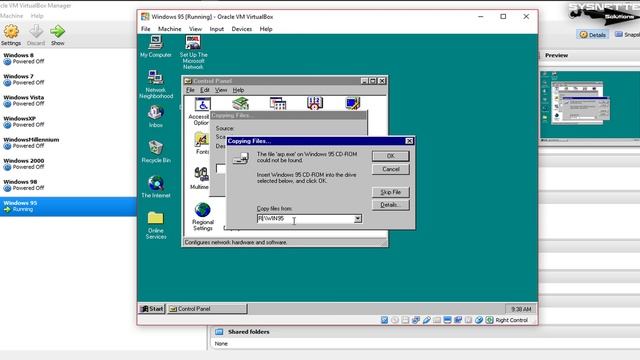This screenshot has height=360, width=640.
Task: Click the Details... button in the dialog
Action: [x=391, y=205]
